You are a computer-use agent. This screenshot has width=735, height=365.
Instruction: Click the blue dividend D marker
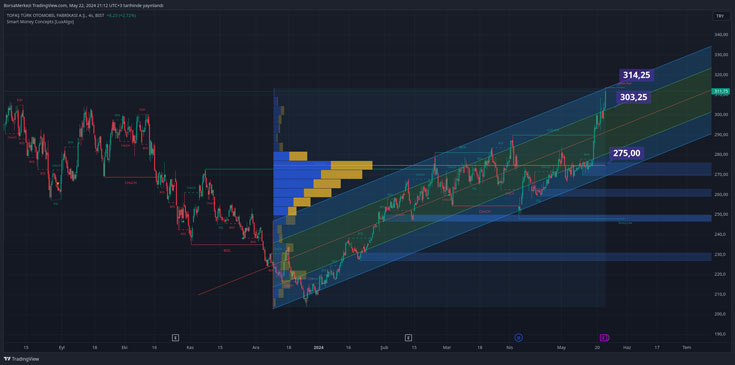(518, 337)
